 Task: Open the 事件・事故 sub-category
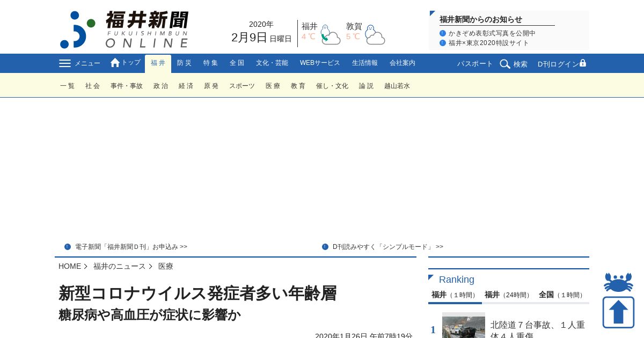pyautogui.click(x=127, y=86)
